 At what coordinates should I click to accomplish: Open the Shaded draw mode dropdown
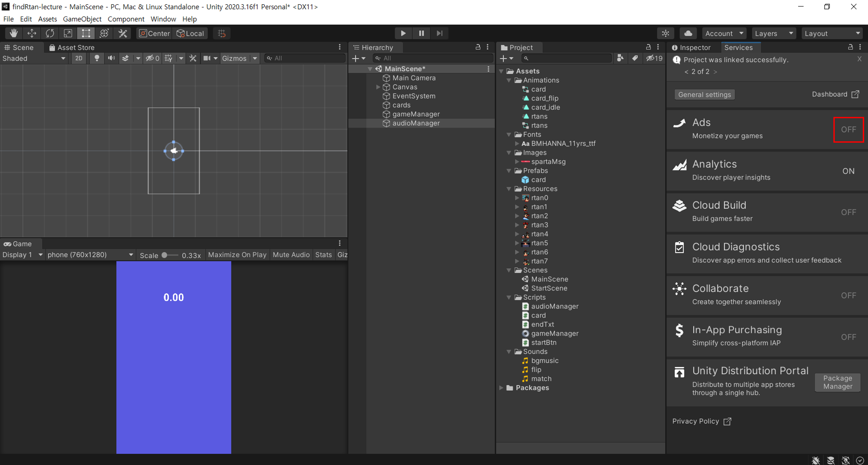(34, 58)
